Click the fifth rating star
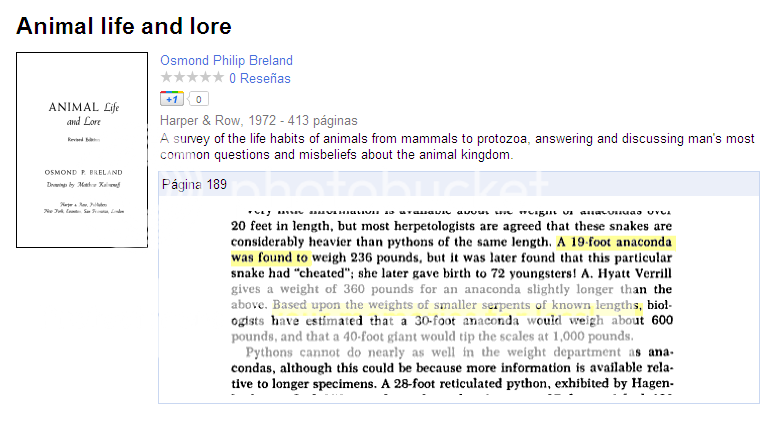 (x=218, y=77)
